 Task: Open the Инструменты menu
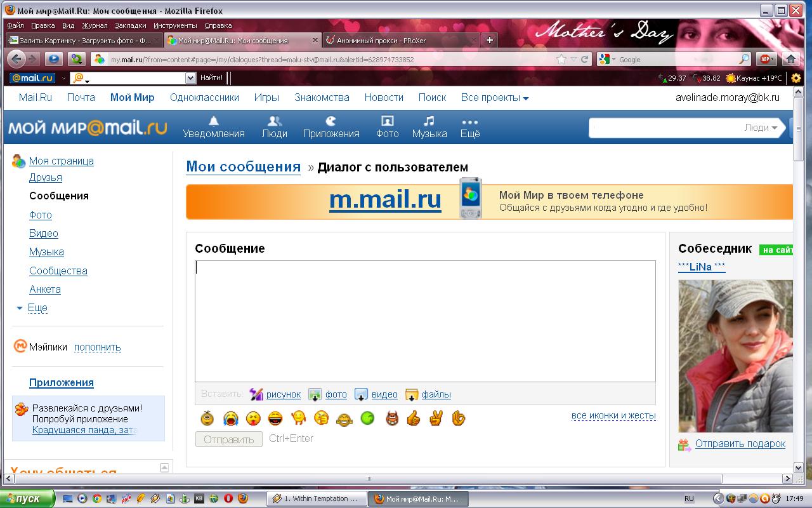coord(175,25)
